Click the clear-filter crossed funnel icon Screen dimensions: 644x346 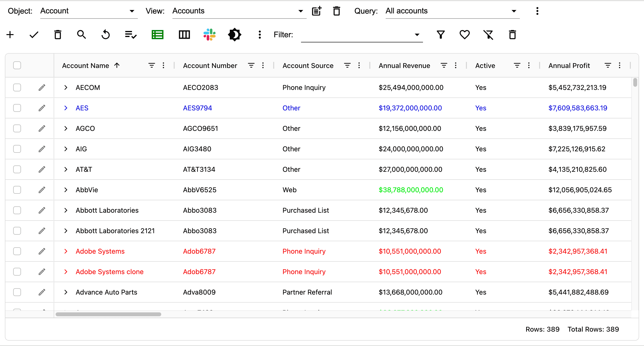(488, 35)
